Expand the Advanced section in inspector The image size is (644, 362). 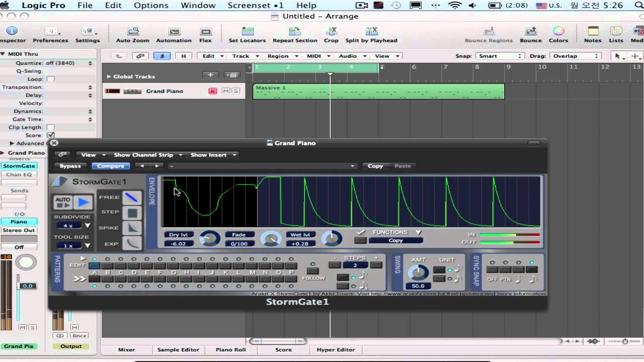point(12,143)
